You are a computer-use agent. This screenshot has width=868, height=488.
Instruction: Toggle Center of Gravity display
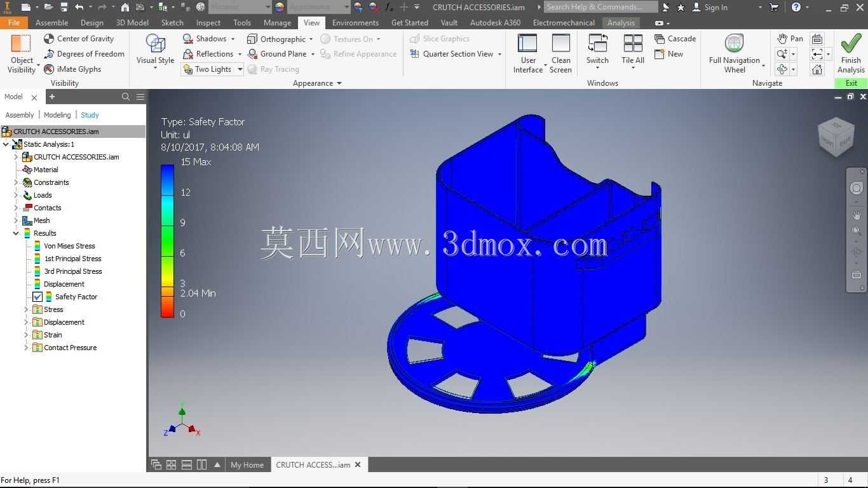(x=79, y=39)
